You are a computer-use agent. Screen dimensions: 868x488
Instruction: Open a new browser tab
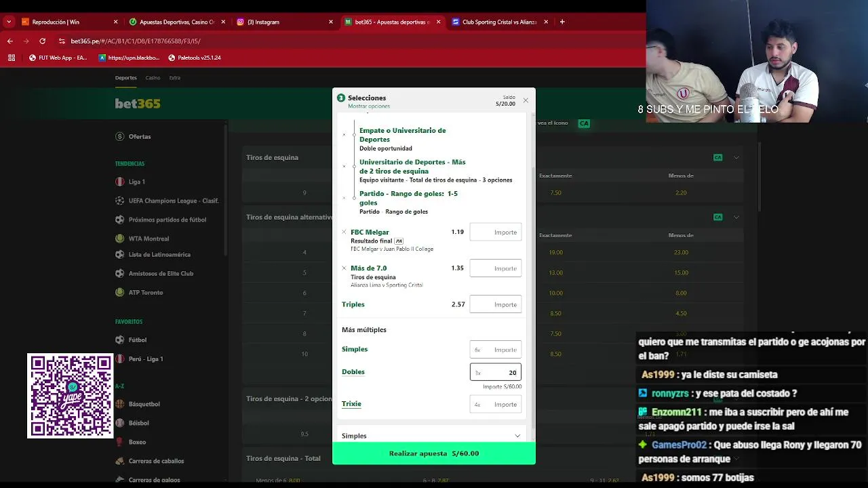[561, 22]
